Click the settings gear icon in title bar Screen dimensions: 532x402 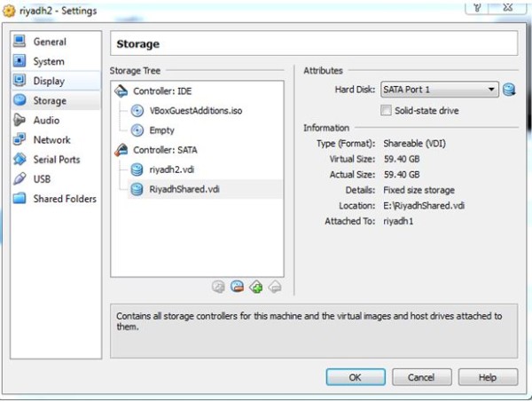pos(9,11)
